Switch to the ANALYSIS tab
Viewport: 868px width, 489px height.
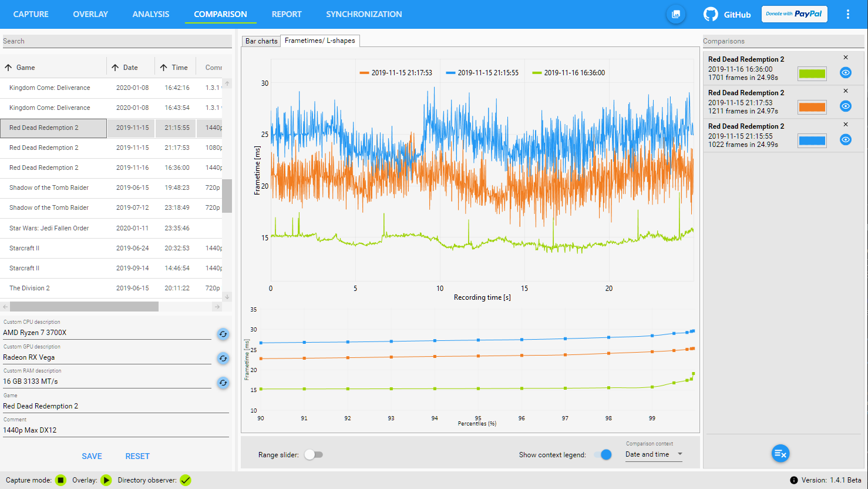point(151,14)
